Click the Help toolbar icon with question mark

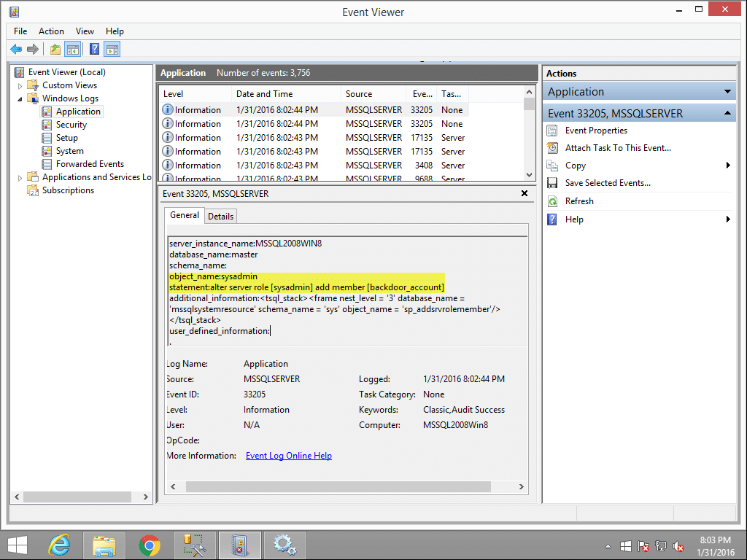[x=94, y=49]
